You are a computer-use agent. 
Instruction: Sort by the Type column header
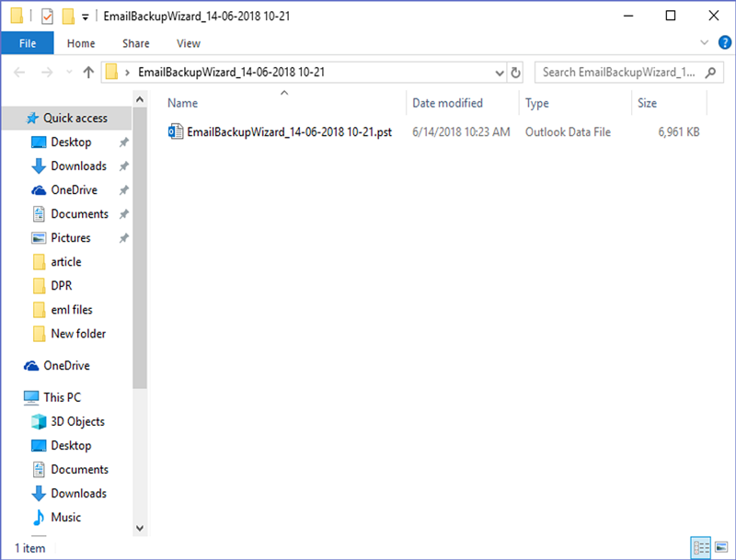click(x=537, y=103)
